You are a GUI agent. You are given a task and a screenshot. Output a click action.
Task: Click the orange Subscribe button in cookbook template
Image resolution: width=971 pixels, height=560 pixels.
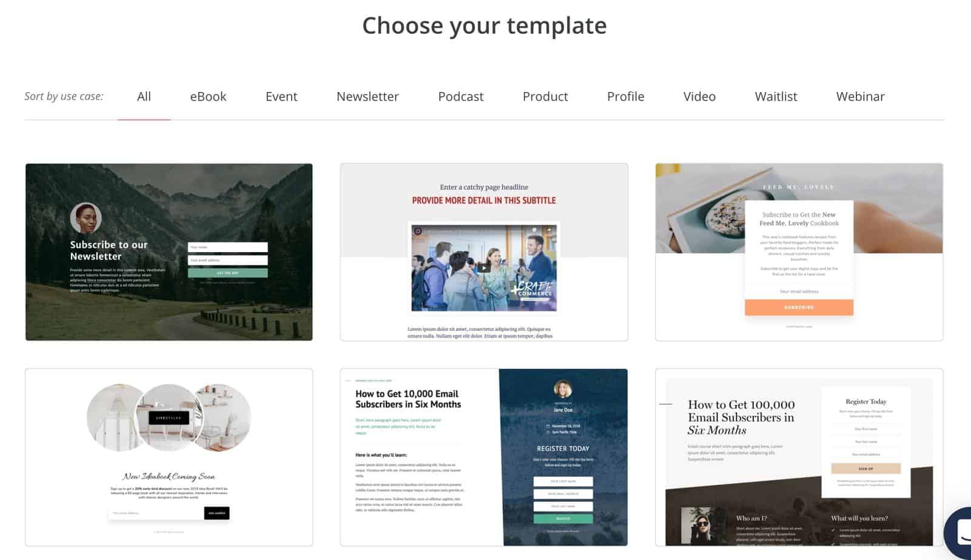(x=799, y=307)
